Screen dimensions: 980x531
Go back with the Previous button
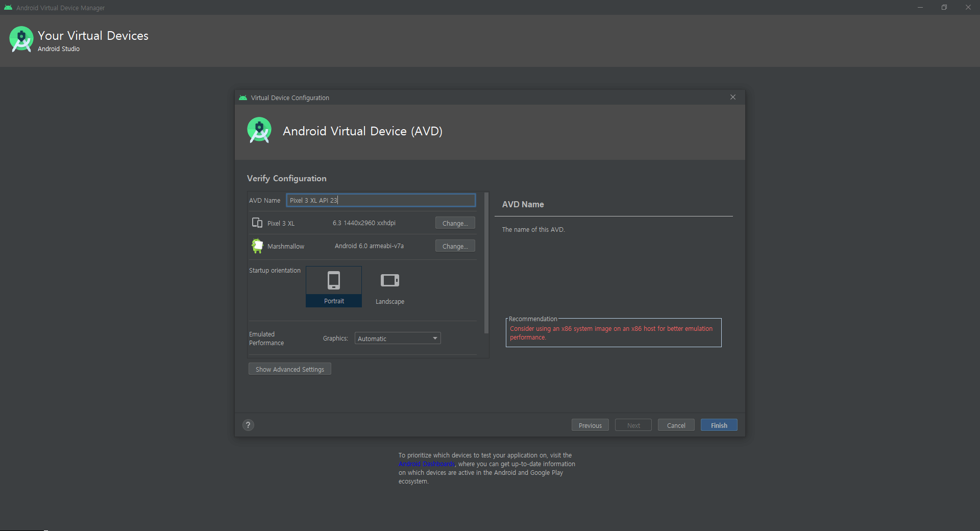pyautogui.click(x=590, y=425)
